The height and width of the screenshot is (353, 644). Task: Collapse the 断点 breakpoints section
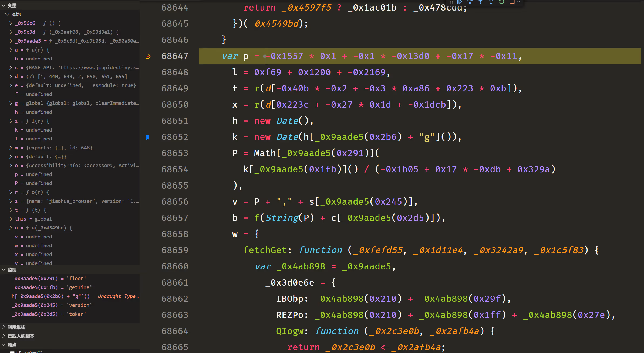point(4,345)
